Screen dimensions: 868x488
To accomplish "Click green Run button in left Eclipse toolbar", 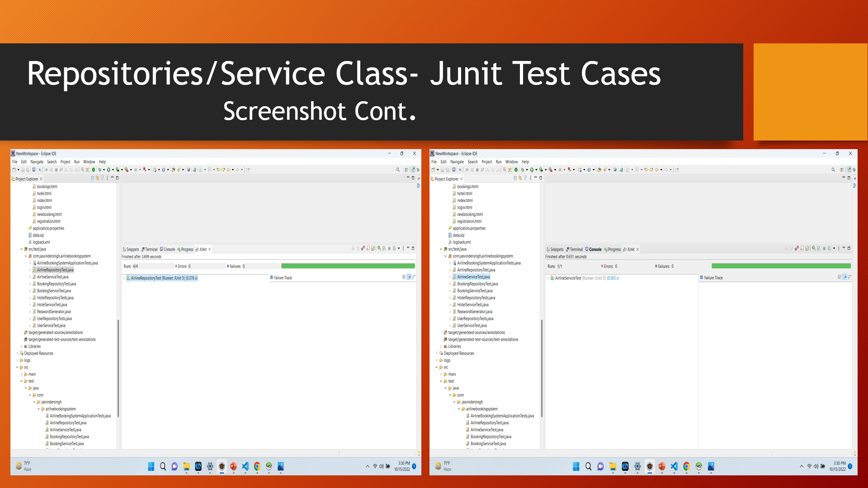I will 108,170.
